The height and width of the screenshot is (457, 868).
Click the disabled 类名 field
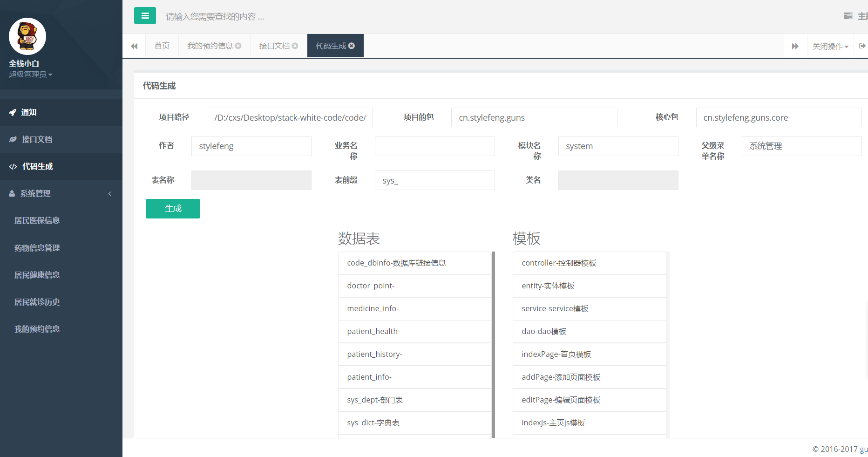point(618,180)
